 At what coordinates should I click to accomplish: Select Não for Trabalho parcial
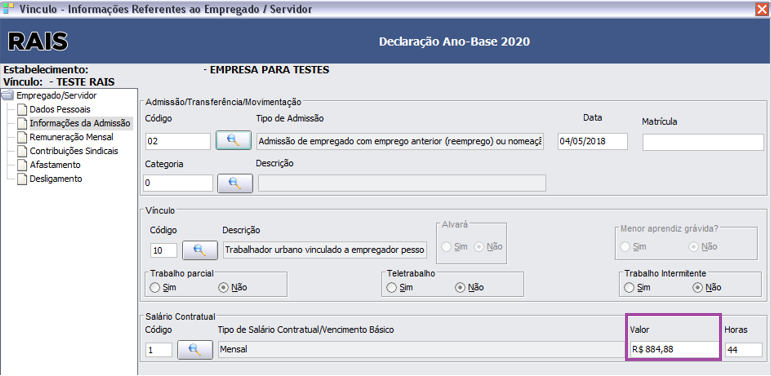(223, 288)
